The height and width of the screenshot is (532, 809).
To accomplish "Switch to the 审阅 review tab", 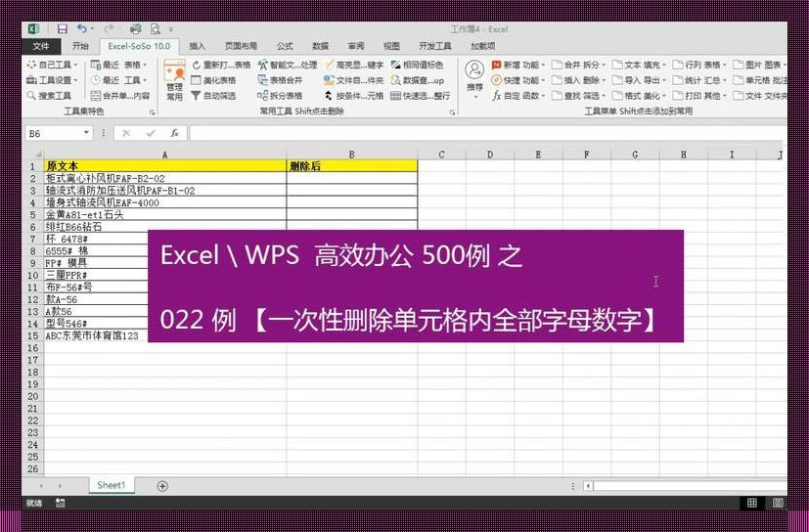I will (x=356, y=46).
